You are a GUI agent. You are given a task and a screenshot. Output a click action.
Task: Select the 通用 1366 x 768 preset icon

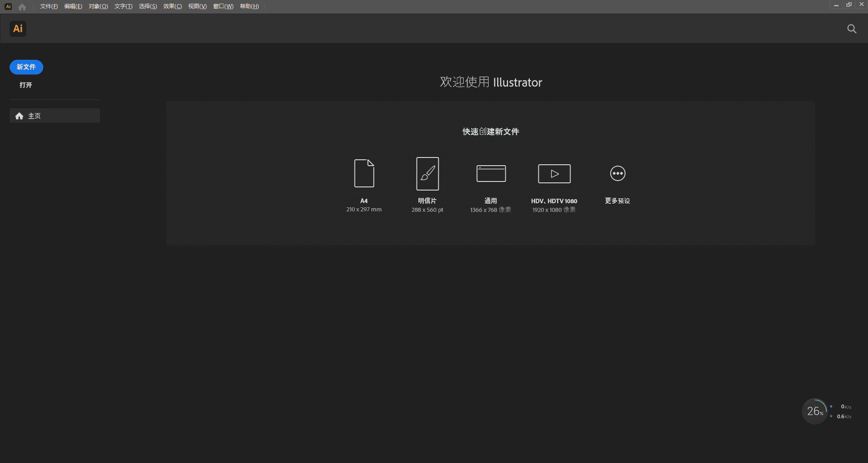click(491, 173)
